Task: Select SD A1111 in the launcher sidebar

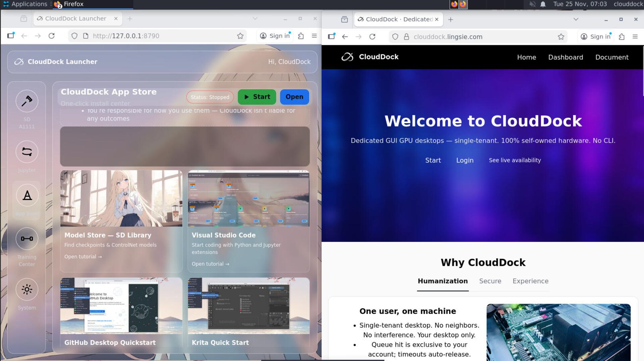Action: (x=27, y=101)
